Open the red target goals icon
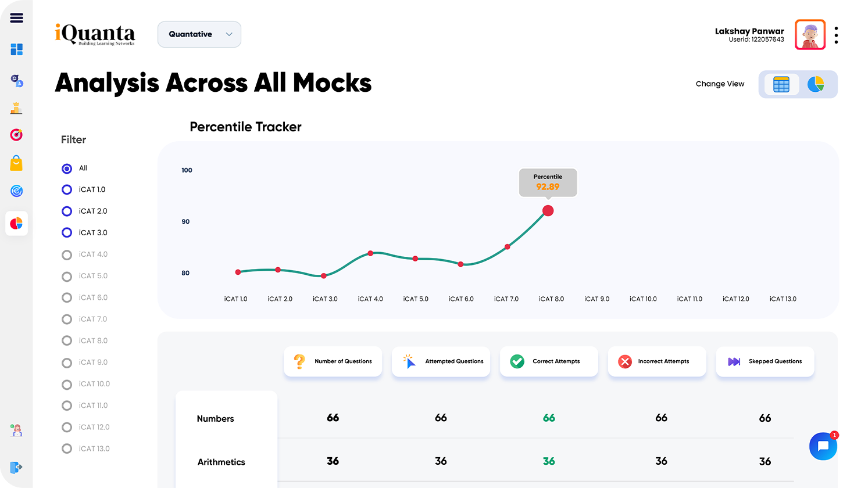This screenshot has width=868, height=488. pyautogui.click(x=16, y=135)
